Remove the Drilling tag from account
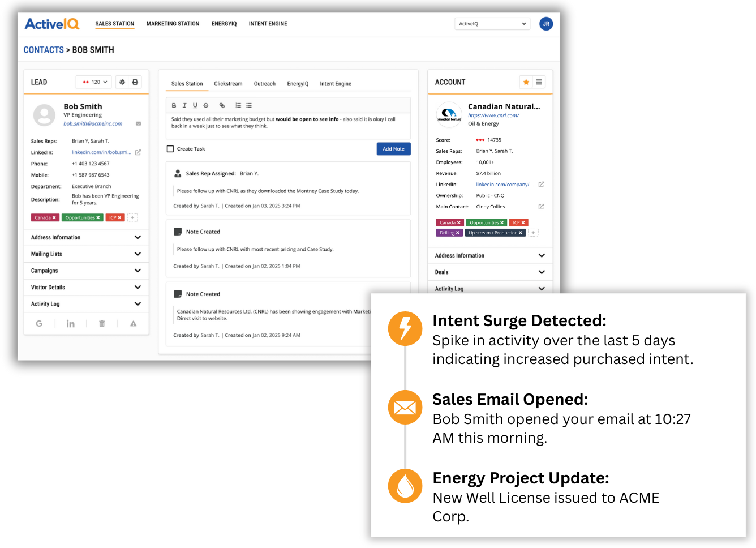Screen dimensions: 756x548 click(458, 233)
